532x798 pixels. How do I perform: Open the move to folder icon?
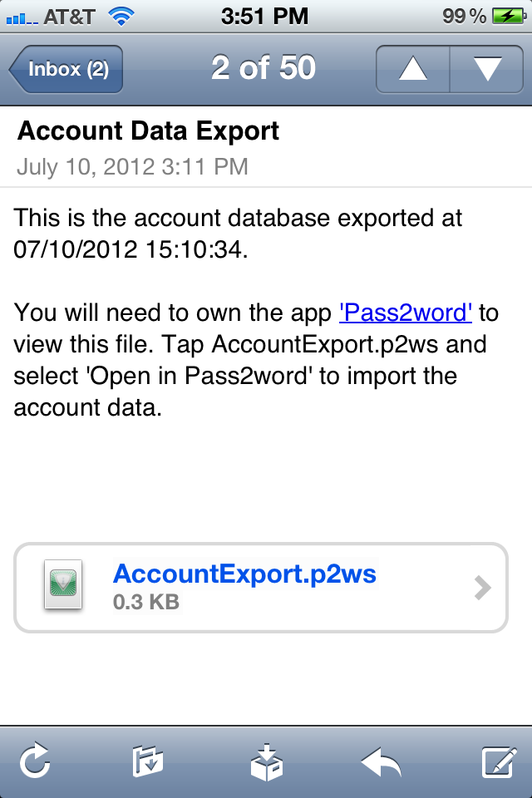coord(148,760)
